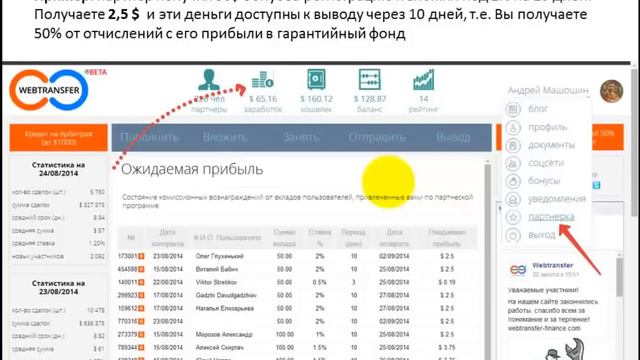
Task: Click the Webtransfer post author link
Action: (x=553, y=265)
